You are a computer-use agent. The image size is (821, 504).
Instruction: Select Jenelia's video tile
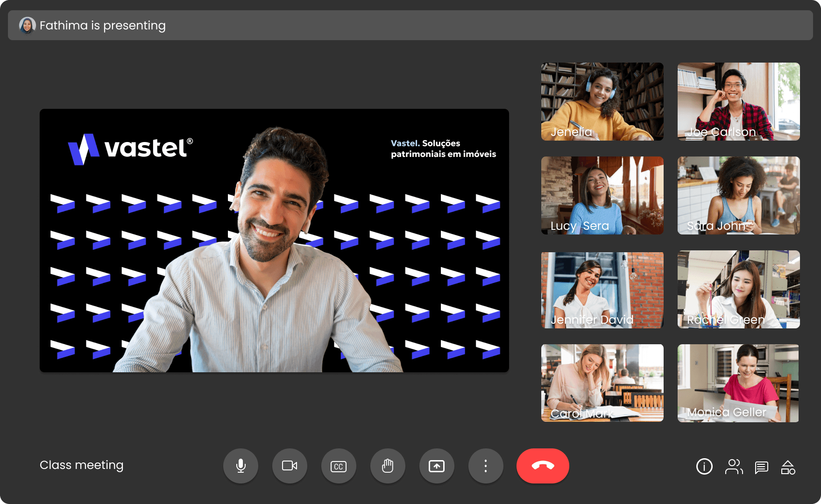602,101
